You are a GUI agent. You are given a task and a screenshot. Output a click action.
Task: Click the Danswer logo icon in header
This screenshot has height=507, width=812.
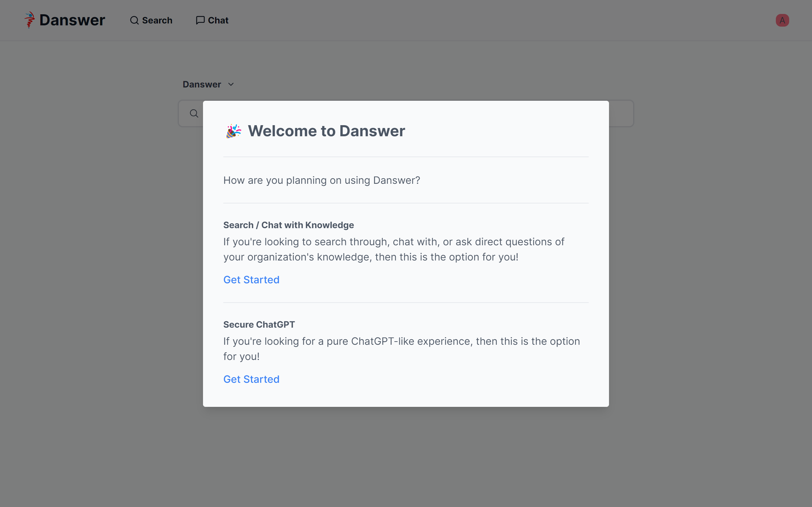(x=29, y=20)
